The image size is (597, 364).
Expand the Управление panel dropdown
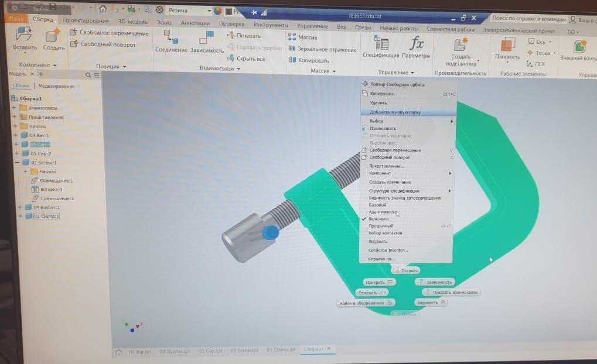(x=412, y=72)
